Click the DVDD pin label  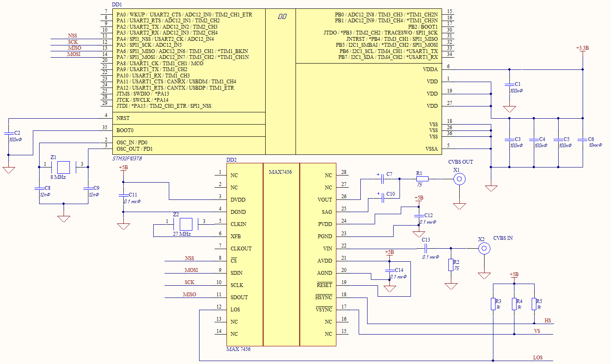(238, 200)
